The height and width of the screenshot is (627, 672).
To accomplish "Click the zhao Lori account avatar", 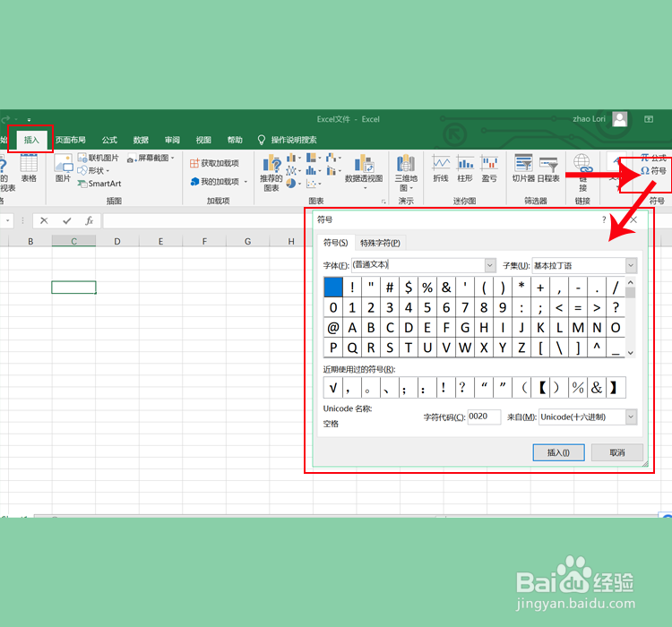I will pos(620,119).
